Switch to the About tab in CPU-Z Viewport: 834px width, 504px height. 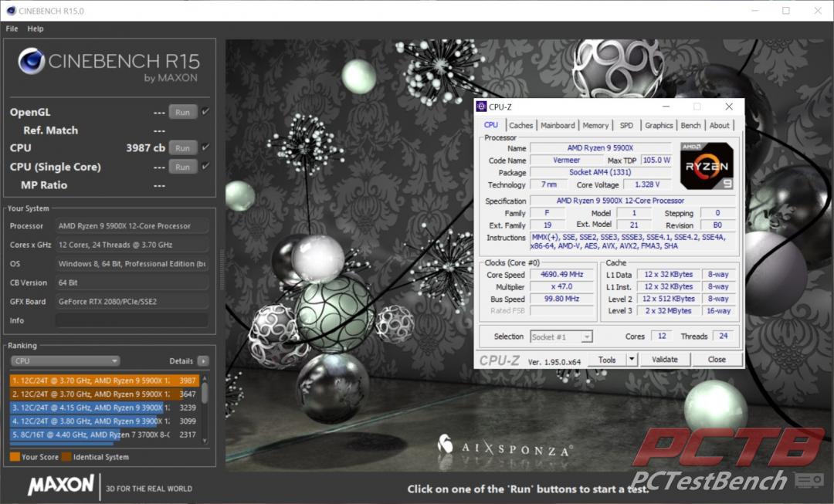(x=719, y=126)
